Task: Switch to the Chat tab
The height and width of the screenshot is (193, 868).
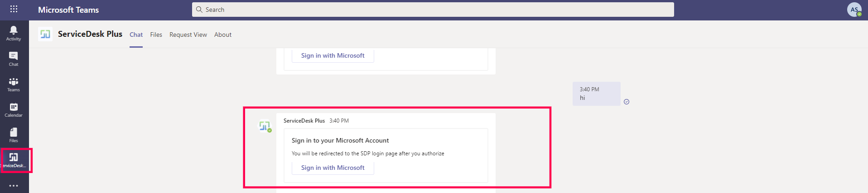Action: (136, 35)
